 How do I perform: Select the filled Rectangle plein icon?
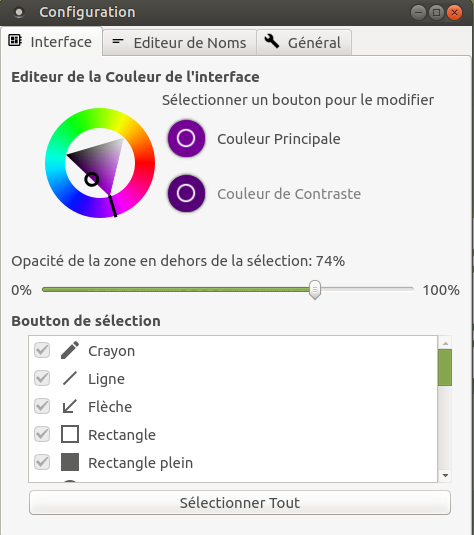(70, 462)
